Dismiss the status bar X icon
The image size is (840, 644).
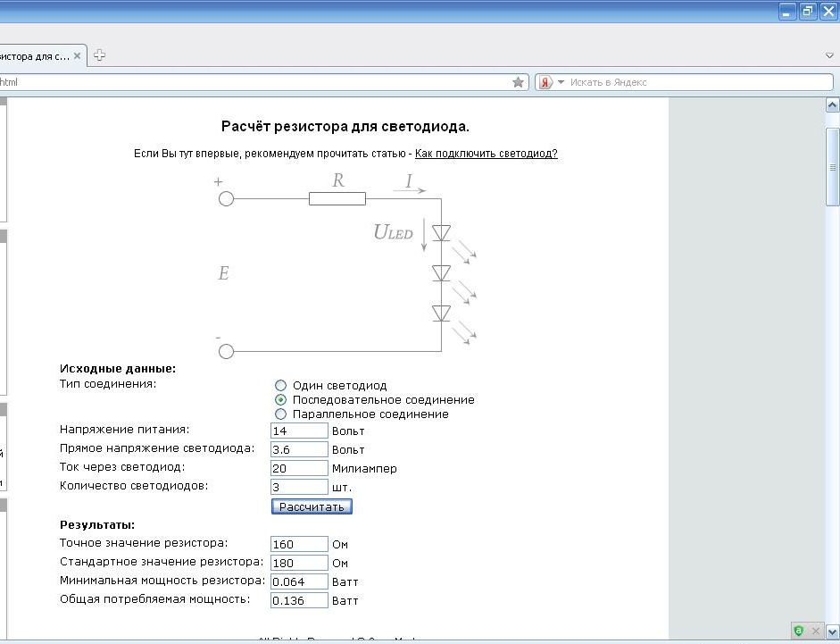(x=815, y=631)
